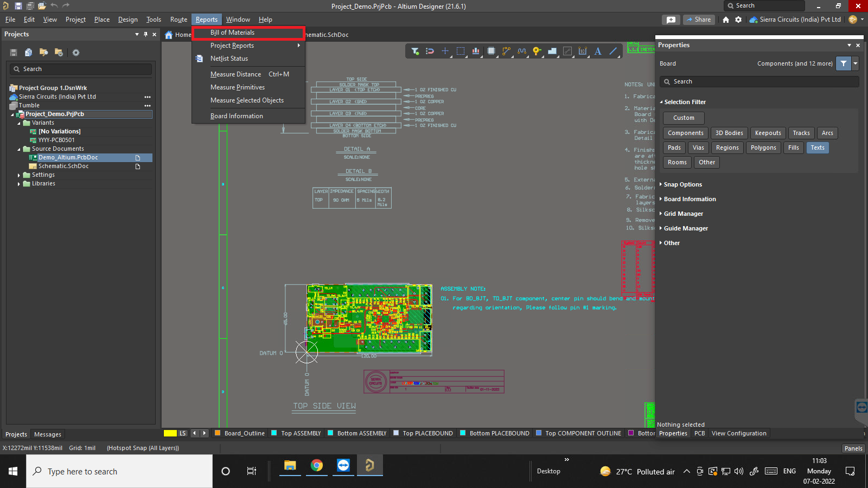The image size is (868, 488).
Task: Select Board Information in Reports menu
Action: tap(248, 116)
